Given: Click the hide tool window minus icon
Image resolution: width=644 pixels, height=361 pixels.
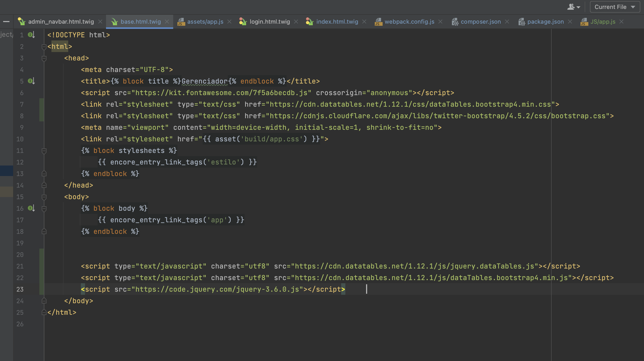Looking at the screenshot, I should [6, 22].
